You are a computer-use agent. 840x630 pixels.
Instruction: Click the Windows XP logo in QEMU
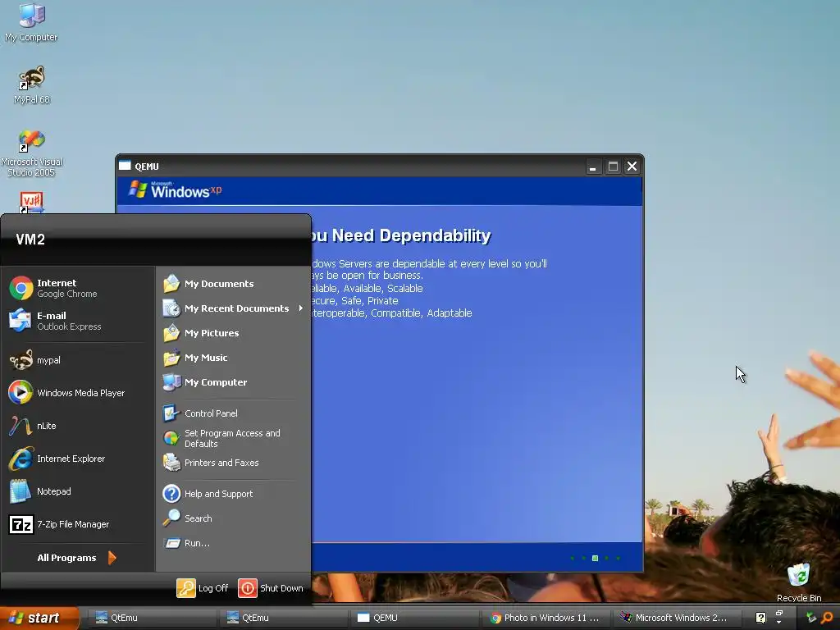(x=176, y=189)
